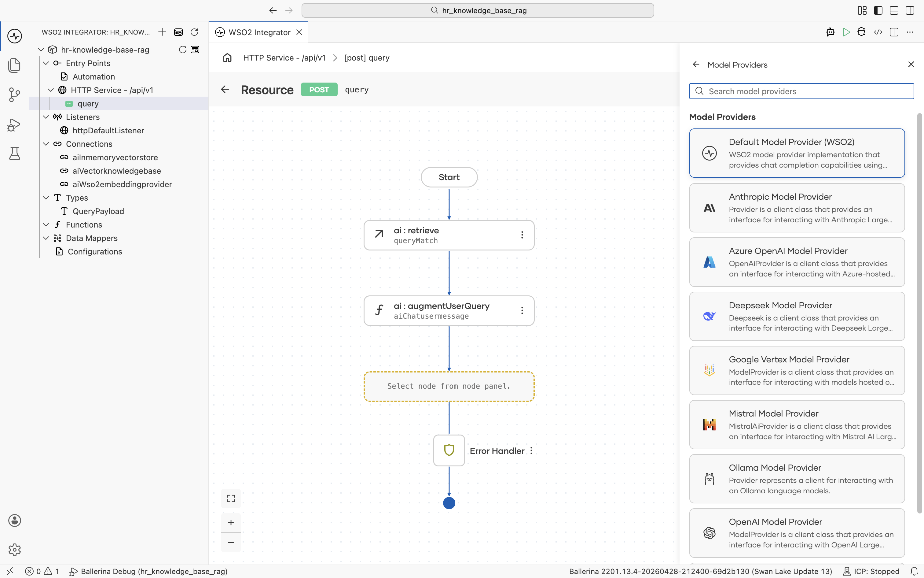Open the editor More Actions menu
The height and width of the screenshot is (578, 924).
coord(910,32)
